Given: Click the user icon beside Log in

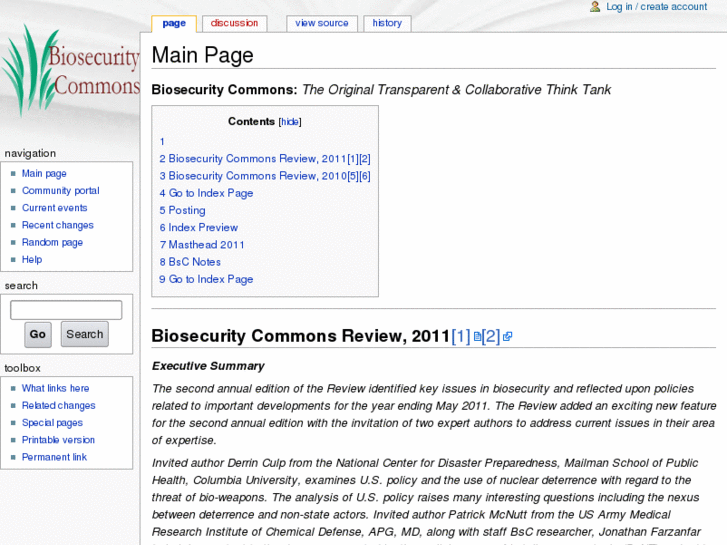Looking at the screenshot, I should (595, 6).
